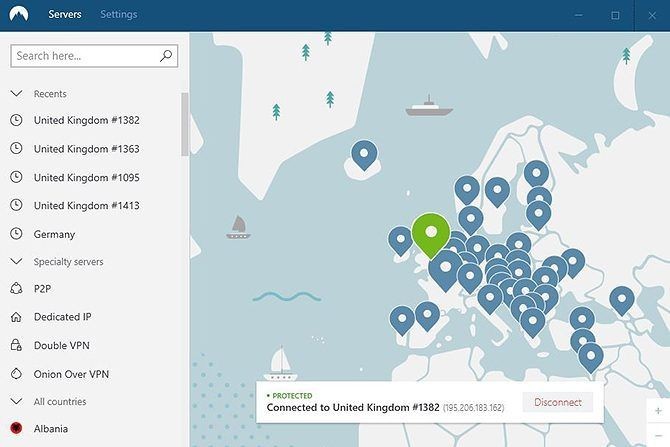The width and height of the screenshot is (670, 447).
Task: Connect to recent Germany entry
Action: [x=54, y=234]
